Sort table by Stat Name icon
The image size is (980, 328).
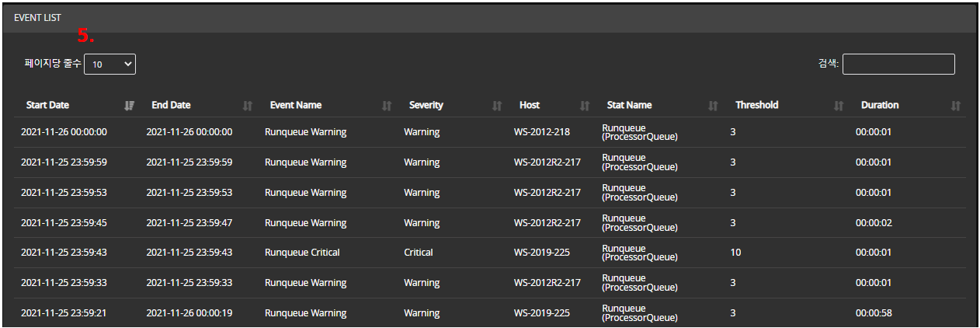[x=713, y=106]
